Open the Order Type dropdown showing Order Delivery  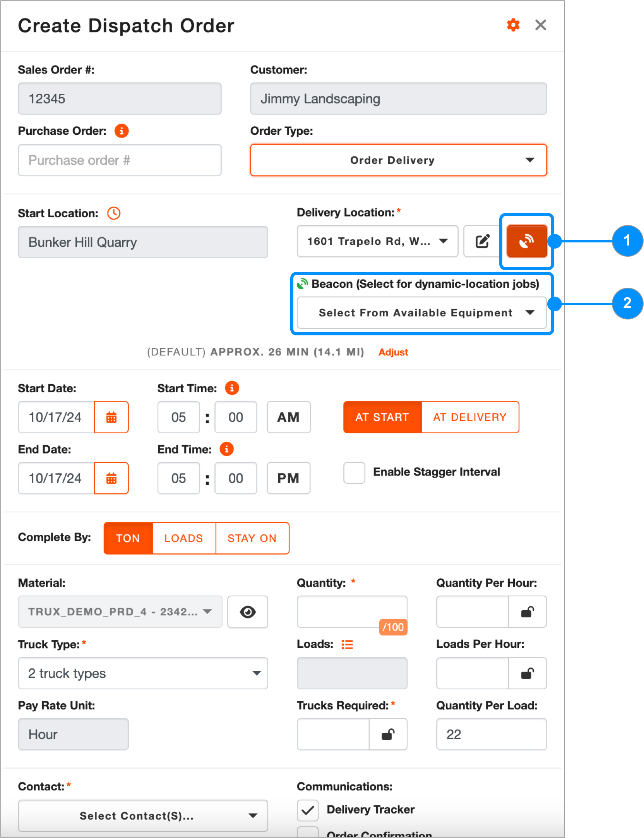pyautogui.click(x=398, y=160)
